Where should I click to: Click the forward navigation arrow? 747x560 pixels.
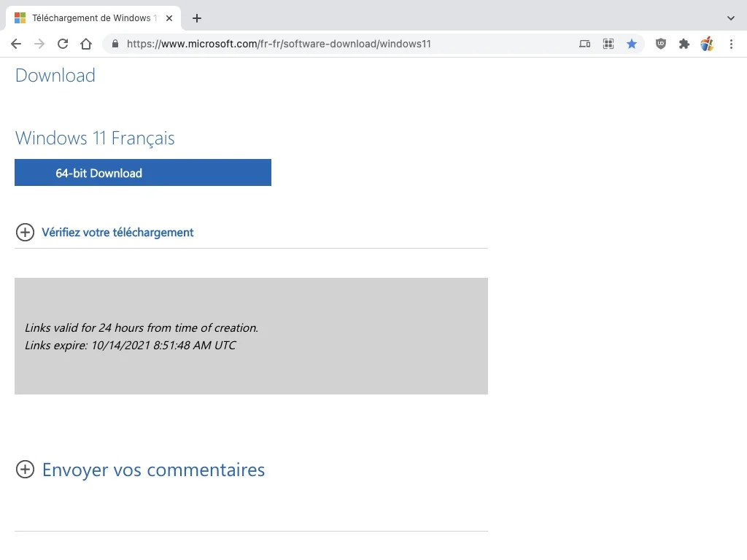click(x=39, y=44)
